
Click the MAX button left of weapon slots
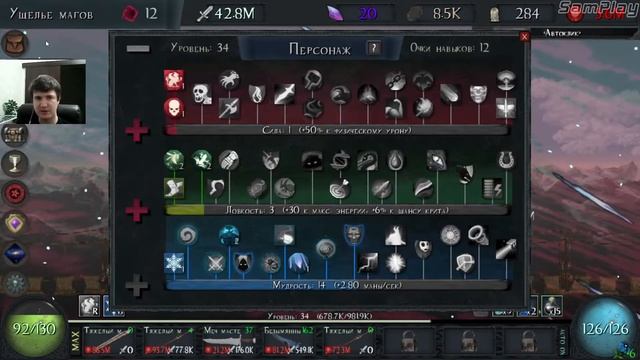76,341
